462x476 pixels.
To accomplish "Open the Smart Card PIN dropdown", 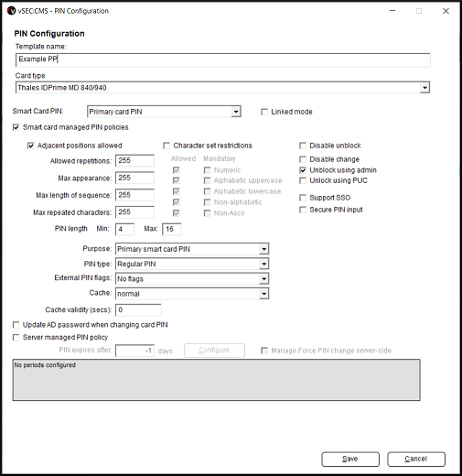I will pyautogui.click(x=164, y=112).
